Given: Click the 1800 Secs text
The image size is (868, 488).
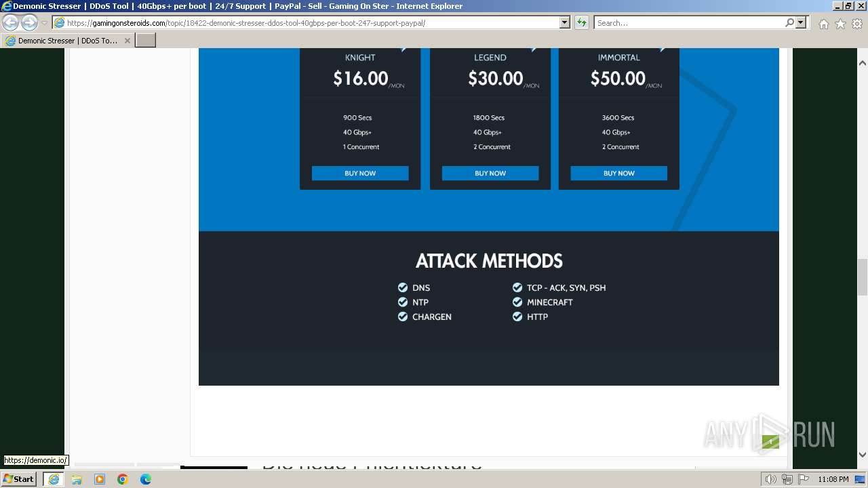Looking at the screenshot, I should [489, 118].
